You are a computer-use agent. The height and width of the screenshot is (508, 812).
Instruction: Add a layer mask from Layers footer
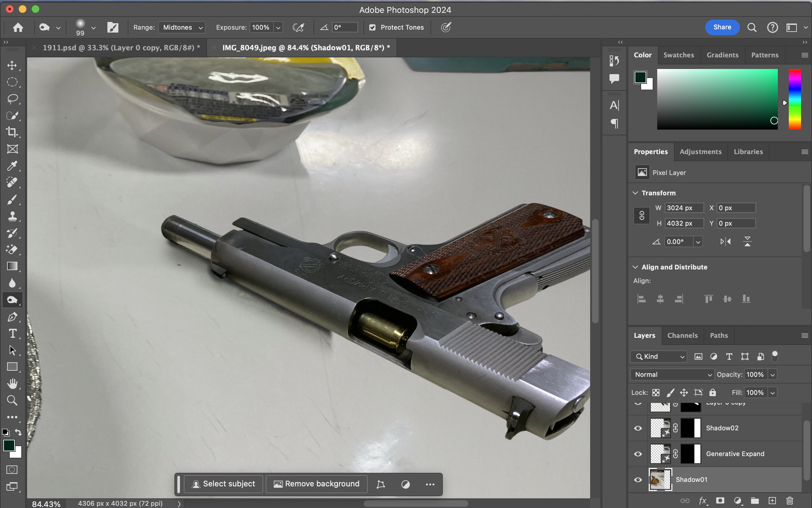tap(720, 501)
